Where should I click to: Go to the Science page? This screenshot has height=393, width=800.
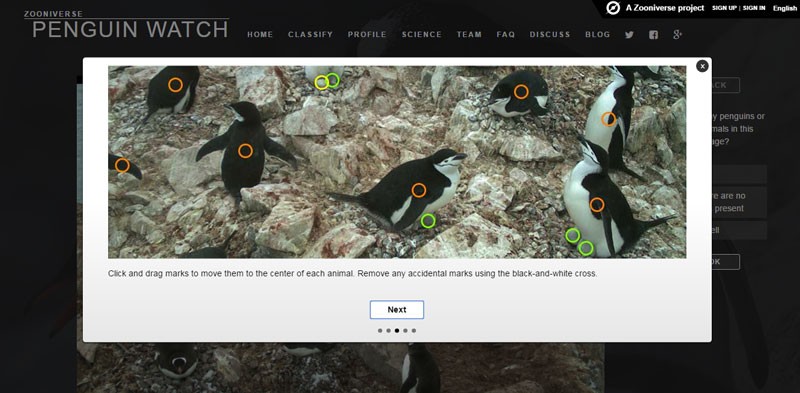click(x=421, y=35)
